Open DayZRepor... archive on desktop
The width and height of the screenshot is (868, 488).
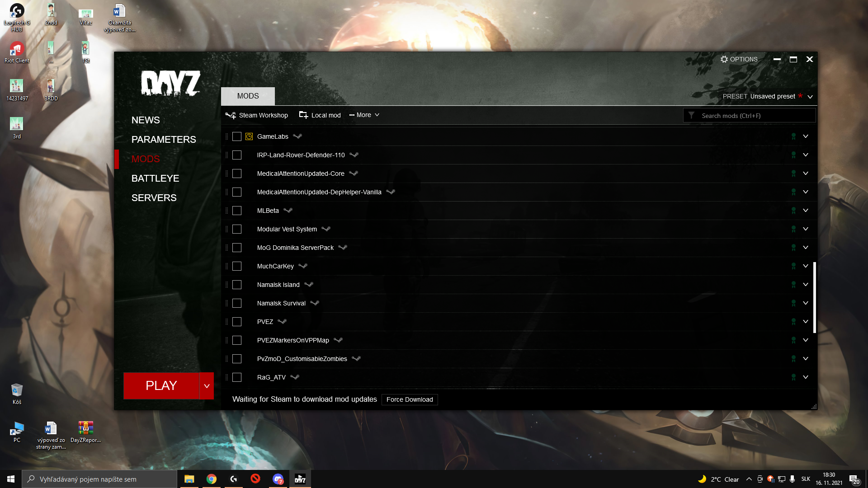pyautogui.click(x=85, y=432)
